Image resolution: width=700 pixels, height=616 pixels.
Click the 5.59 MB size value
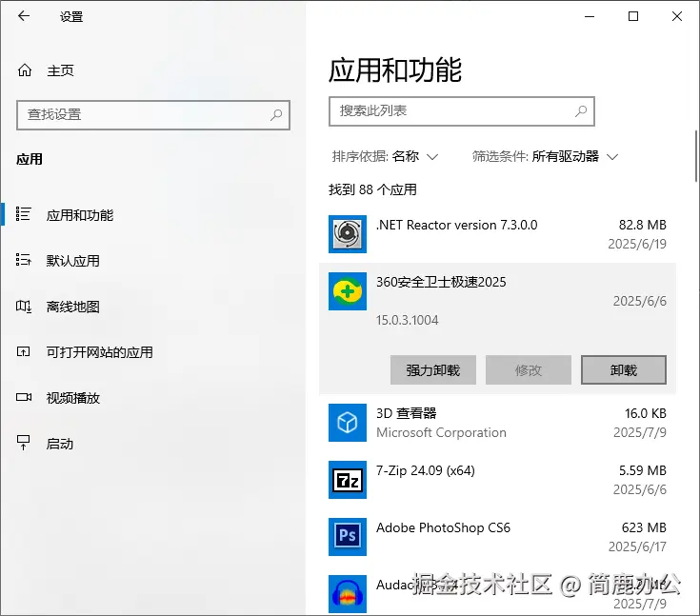click(643, 470)
